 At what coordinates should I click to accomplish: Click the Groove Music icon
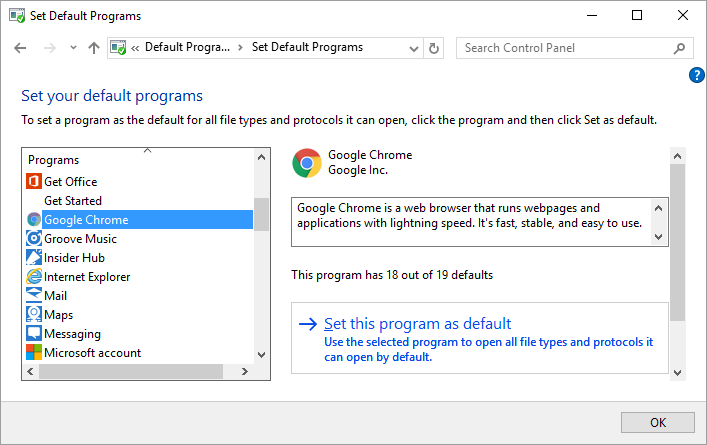coord(34,239)
